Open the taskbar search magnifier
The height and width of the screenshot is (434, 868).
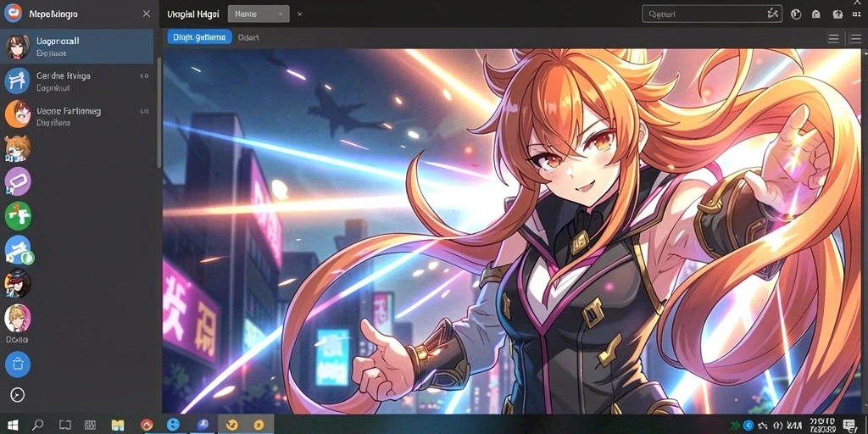point(37,425)
